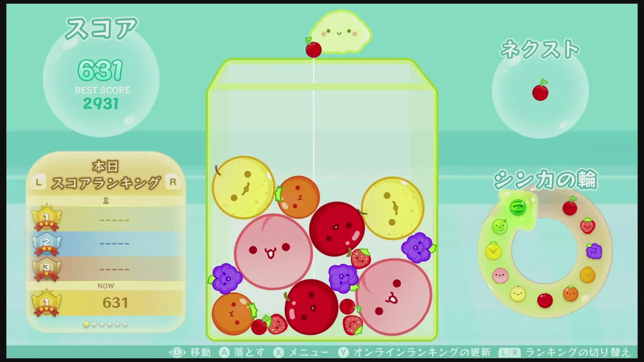Click the L R icon beside ランキングの切り替え
Screen dimensions: 644x362
tap(510, 352)
